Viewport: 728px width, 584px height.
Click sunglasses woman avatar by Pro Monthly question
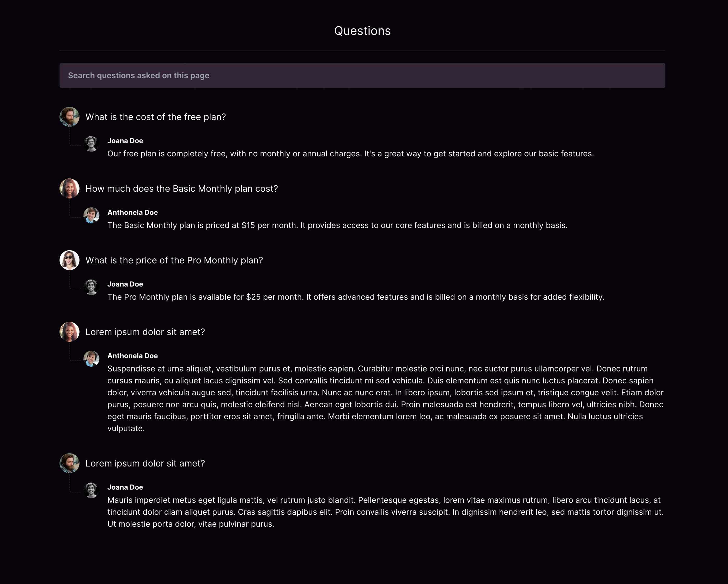70,260
